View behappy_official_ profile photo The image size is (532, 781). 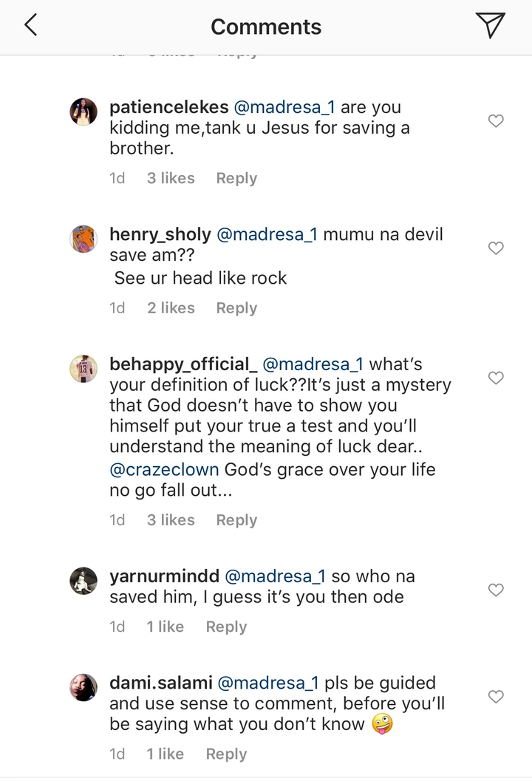[x=83, y=369]
